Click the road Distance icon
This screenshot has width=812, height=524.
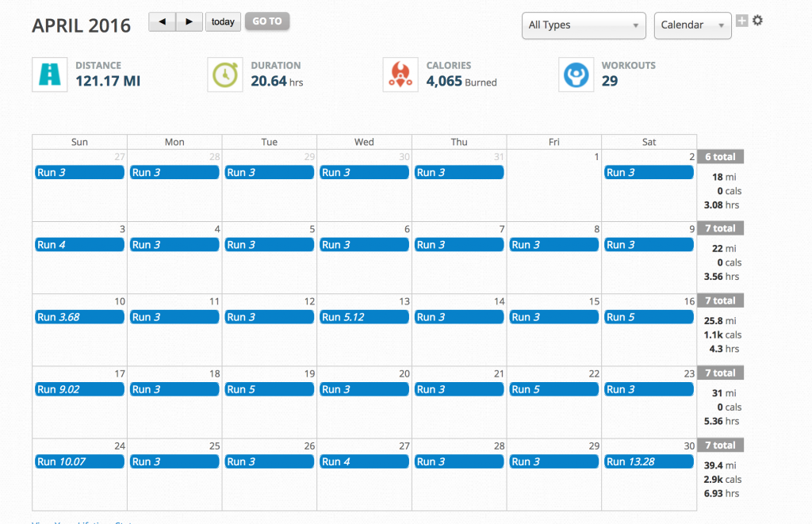coord(50,75)
